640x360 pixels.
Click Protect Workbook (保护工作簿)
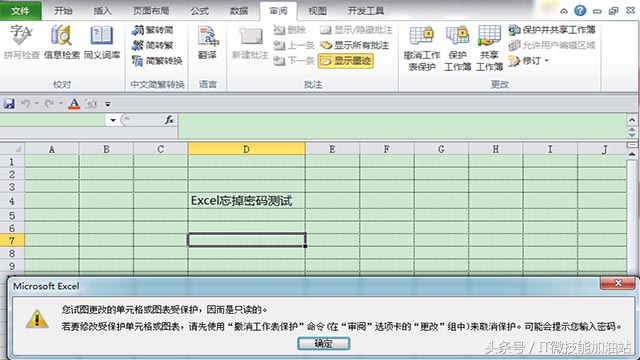[458, 48]
